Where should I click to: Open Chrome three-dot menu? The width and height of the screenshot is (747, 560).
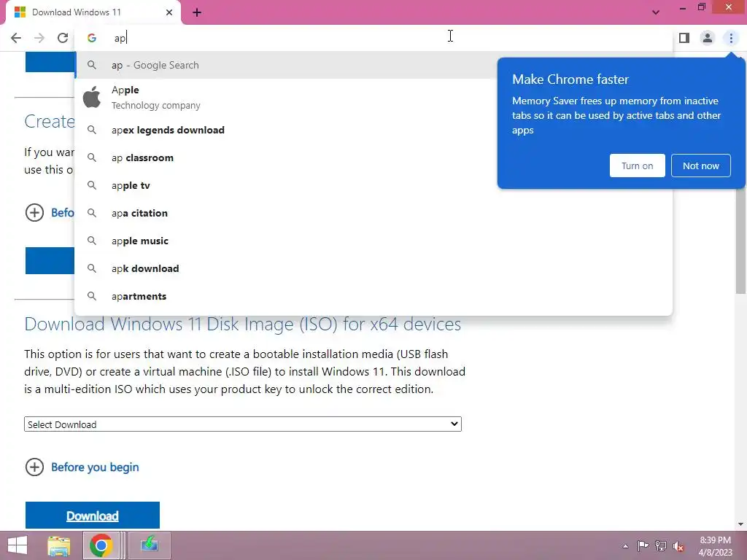tap(731, 38)
